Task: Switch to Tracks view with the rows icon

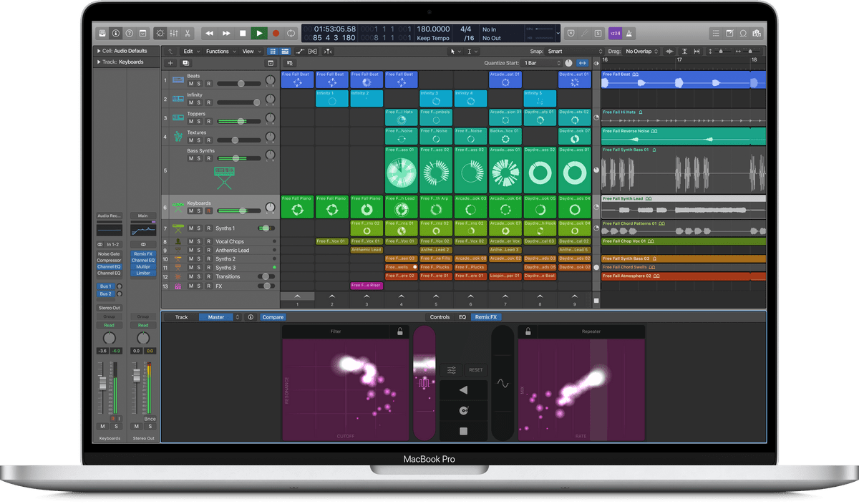Action: click(284, 51)
